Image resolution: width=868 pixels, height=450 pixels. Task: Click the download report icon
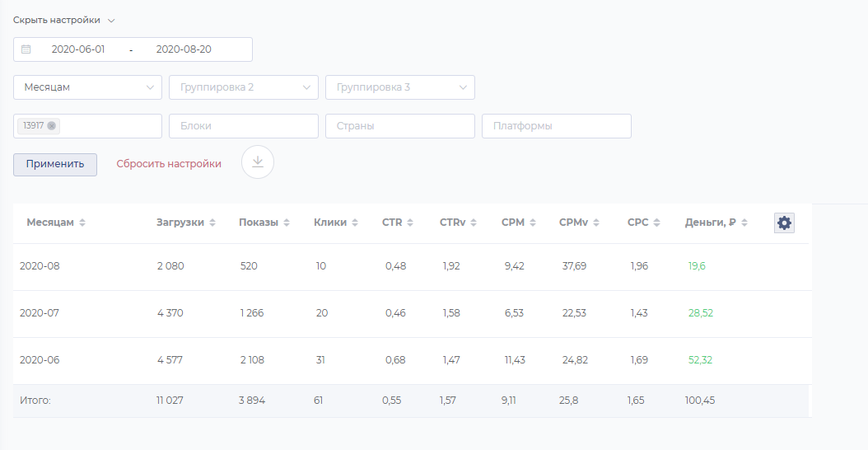[258, 162]
